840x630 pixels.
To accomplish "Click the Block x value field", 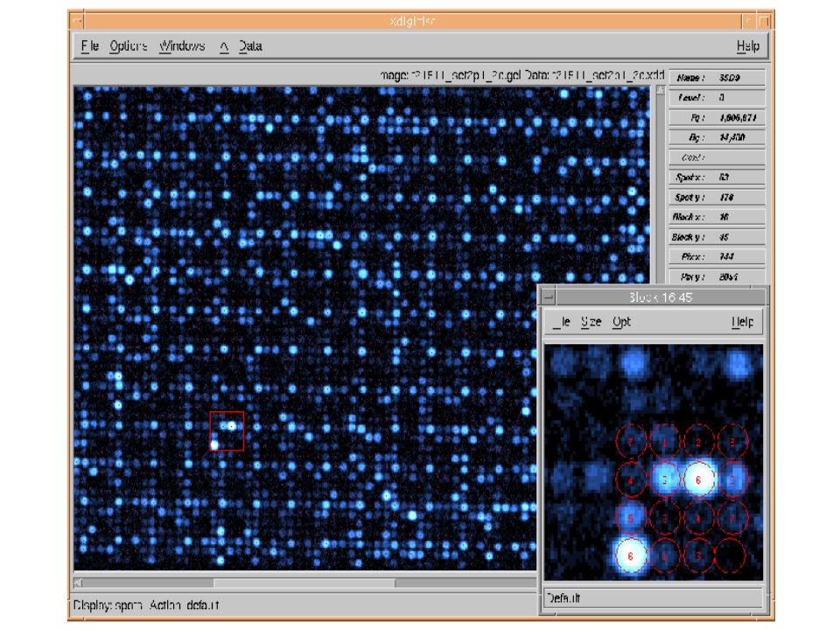I will pos(717,217).
